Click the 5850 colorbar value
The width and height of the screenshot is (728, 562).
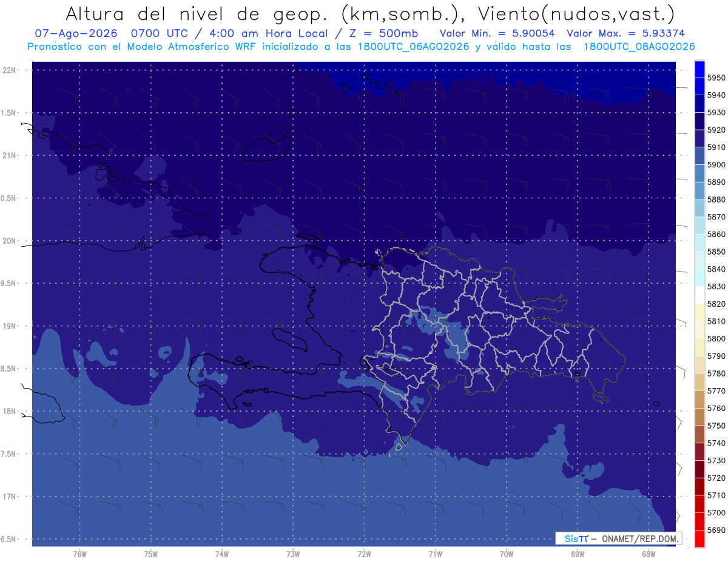716,252
